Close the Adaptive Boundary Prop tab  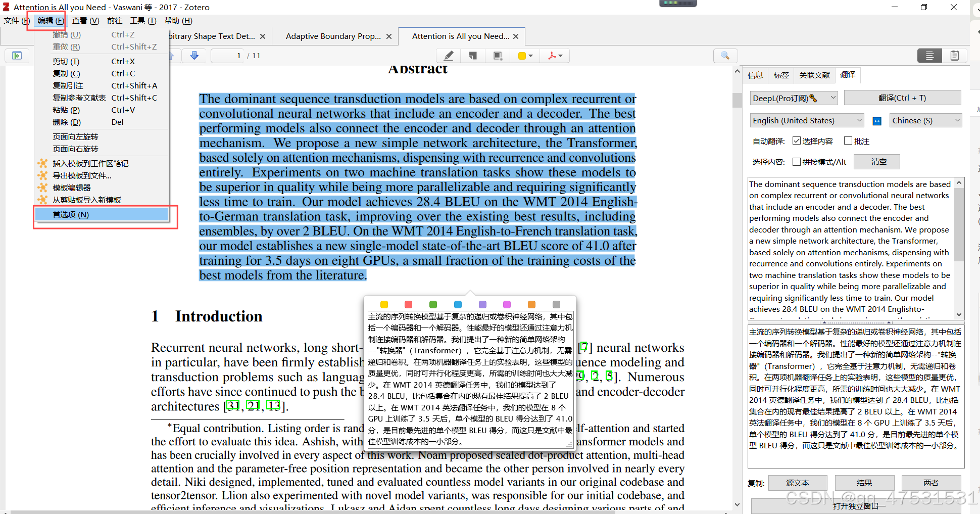tap(389, 36)
